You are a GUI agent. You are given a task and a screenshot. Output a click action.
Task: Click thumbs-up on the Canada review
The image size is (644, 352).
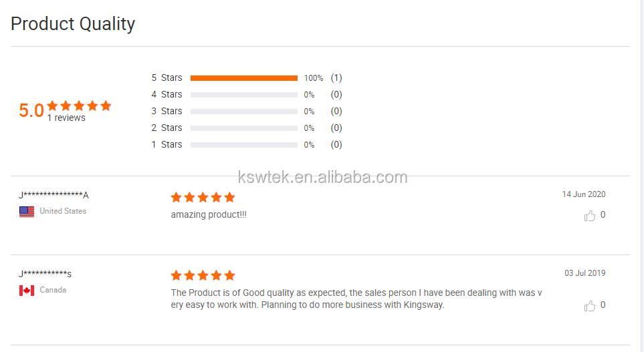click(x=589, y=306)
